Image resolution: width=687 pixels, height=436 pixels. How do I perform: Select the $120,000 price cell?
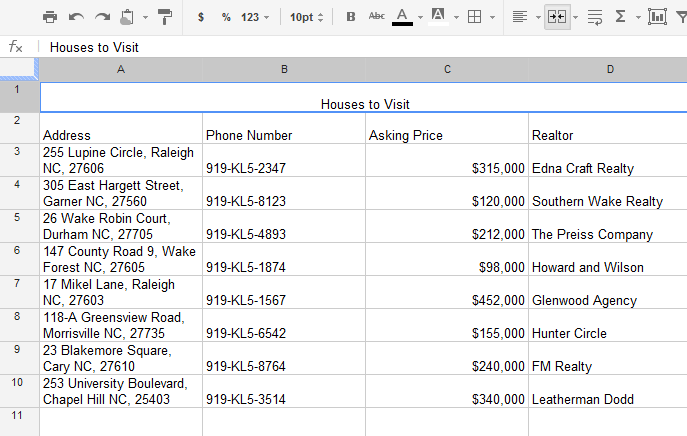[x=447, y=193]
